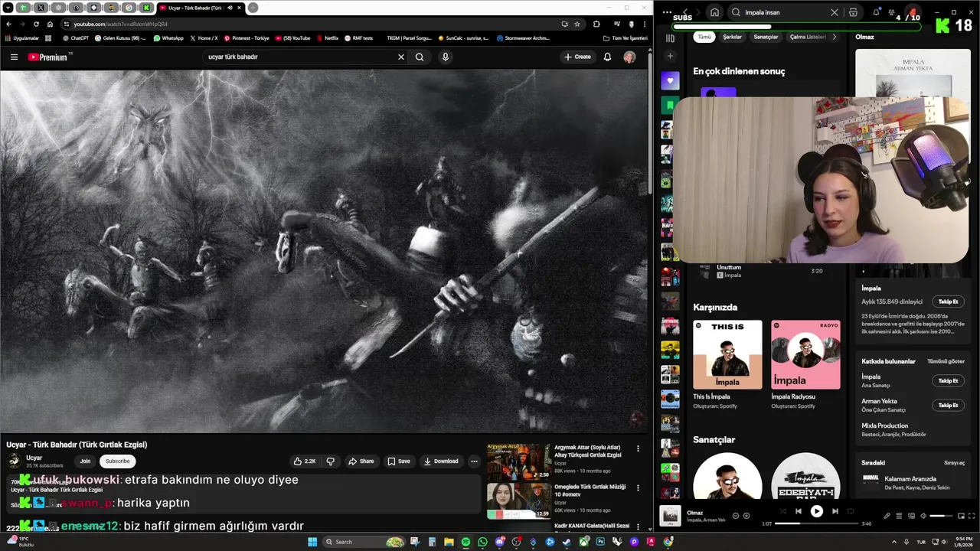The width and height of the screenshot is (980, 551).
Task: Open Spotify three-dot menu
Action: click(667, 12)
